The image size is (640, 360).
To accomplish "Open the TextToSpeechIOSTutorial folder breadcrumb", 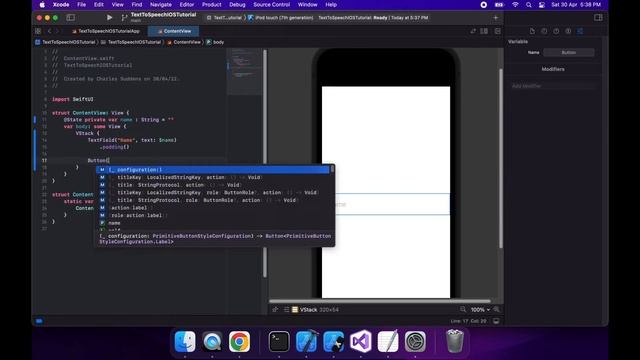I will [x=131, y=42].
